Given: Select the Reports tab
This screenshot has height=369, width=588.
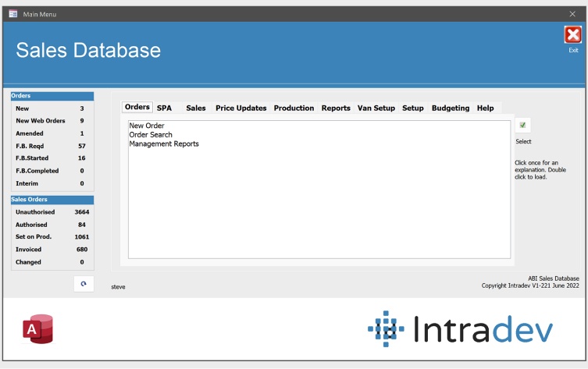Looking at the screenshot, I should pos(336,108).
